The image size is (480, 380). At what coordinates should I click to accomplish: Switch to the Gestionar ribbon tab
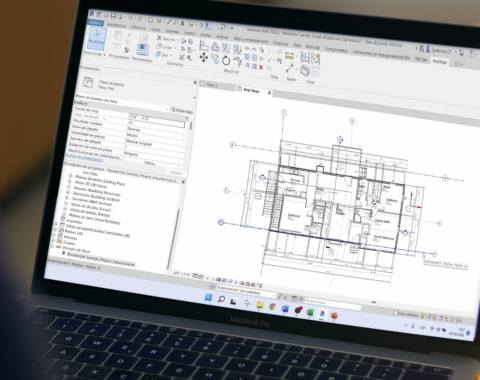tap(313, 47)
